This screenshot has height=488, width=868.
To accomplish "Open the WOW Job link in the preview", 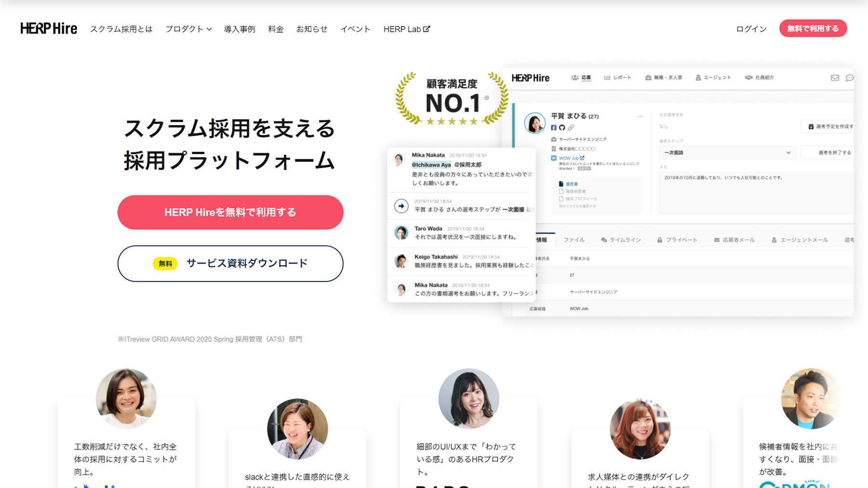I will (571, 158).
